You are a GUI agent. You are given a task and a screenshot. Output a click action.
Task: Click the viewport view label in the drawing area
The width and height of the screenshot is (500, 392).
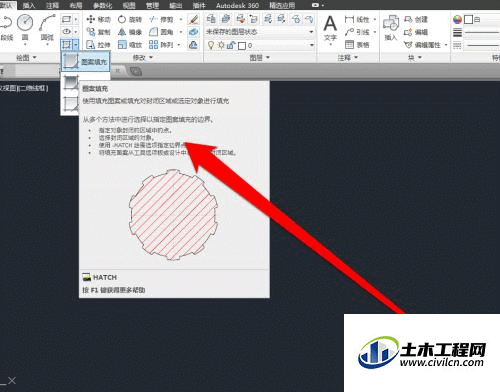(24, 88)
